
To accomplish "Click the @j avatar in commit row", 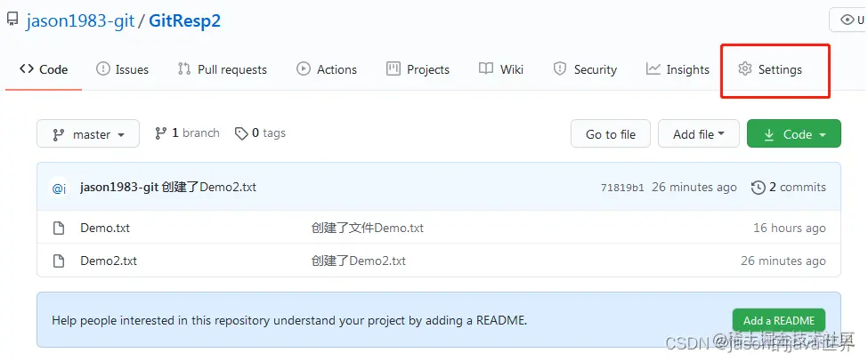I will tap(60, 188).
